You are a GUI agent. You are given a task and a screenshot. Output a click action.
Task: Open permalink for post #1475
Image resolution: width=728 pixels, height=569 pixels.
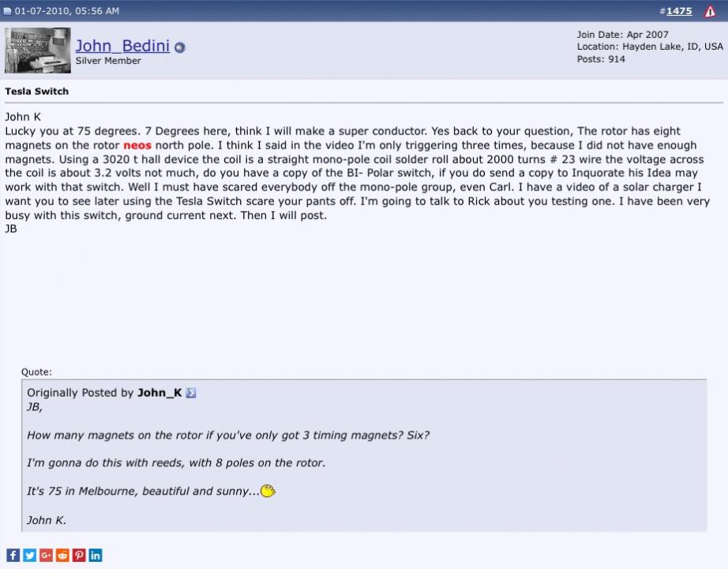[679, 11]
